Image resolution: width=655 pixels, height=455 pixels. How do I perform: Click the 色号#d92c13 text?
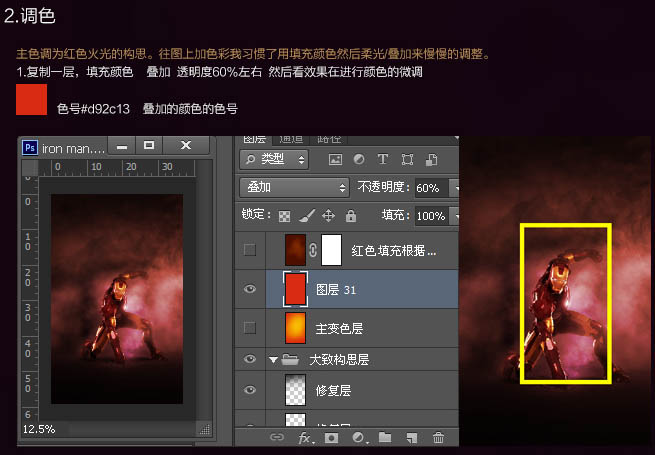pyautogui.click(x=93, y=109)
